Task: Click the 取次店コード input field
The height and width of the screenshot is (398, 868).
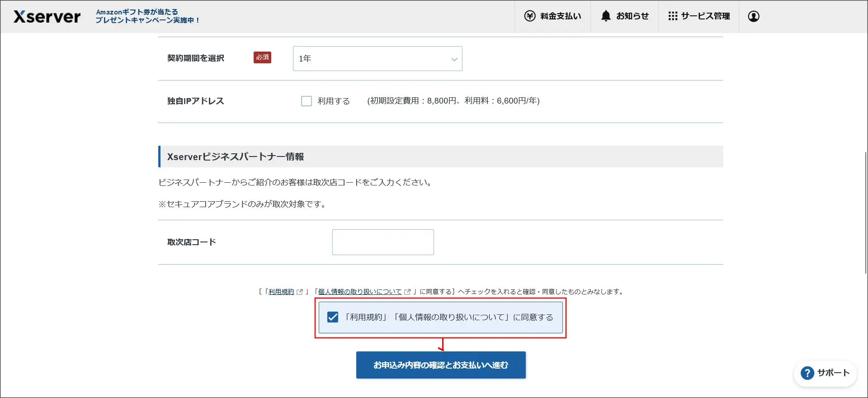Action: pyautogui.click(x=383, y=242)
